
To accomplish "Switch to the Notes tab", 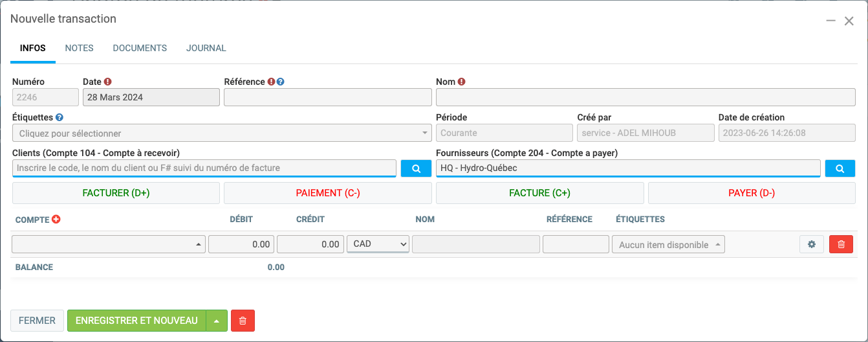I will 79,49.
